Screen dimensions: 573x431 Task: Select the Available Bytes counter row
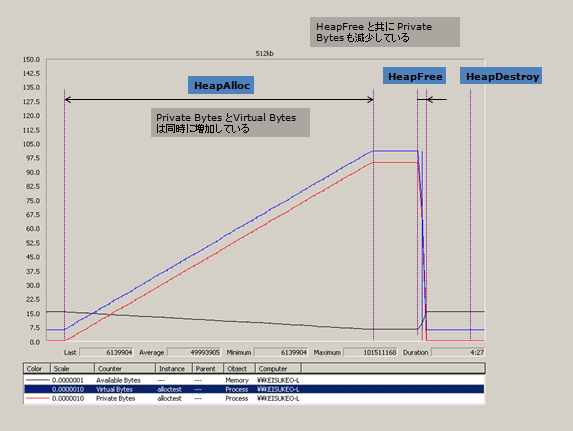coord(254,380)
